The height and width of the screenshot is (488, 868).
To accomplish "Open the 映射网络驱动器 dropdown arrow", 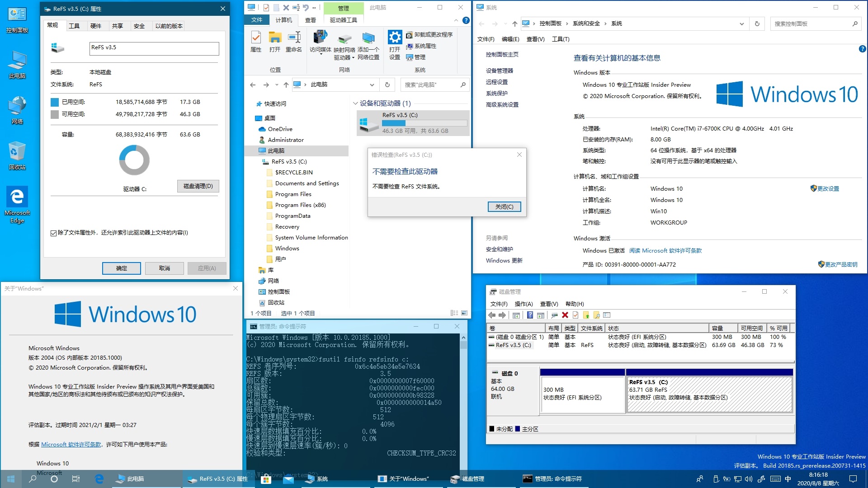I will tap(353, 58).
